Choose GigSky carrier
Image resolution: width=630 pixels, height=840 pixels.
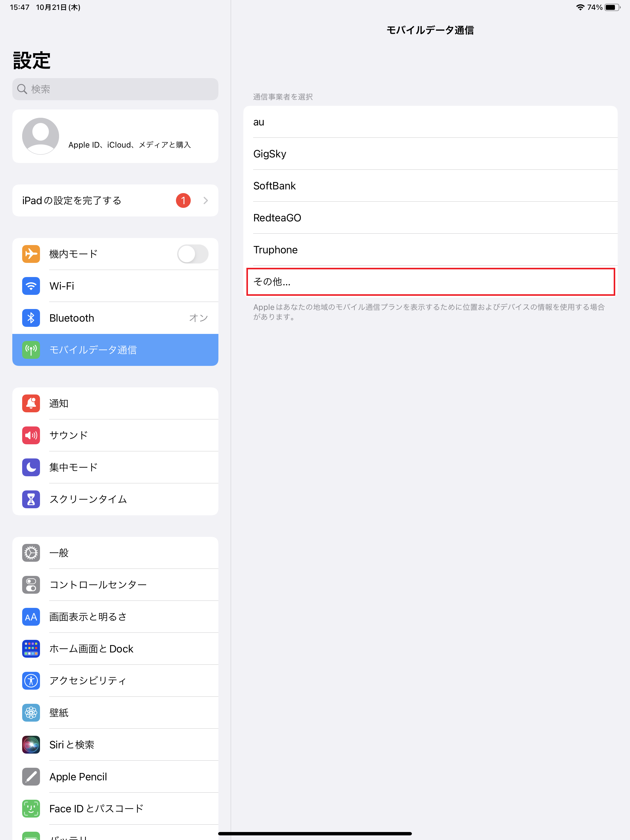[x=430, y=154]
